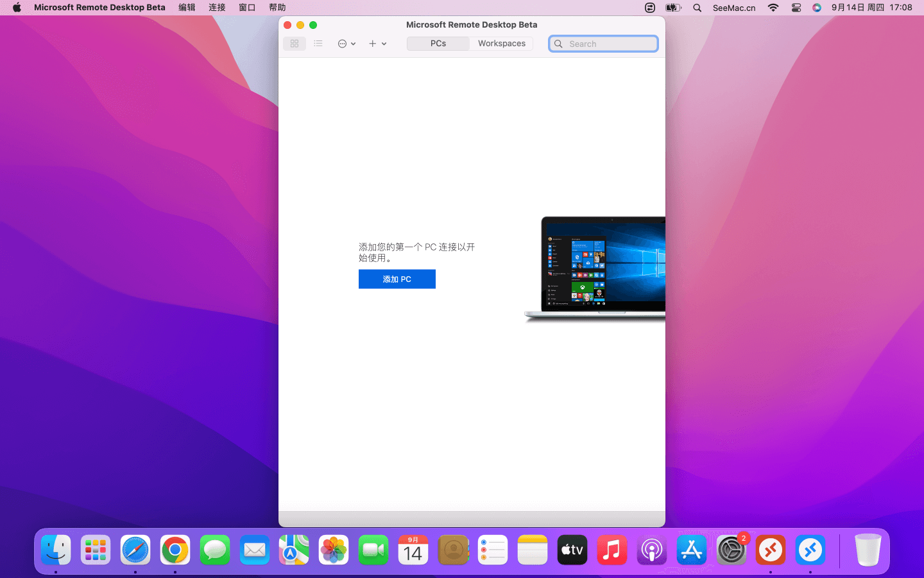Open Maps from the Dock
This screenshot has height=578, width=924.
[294, 550]
